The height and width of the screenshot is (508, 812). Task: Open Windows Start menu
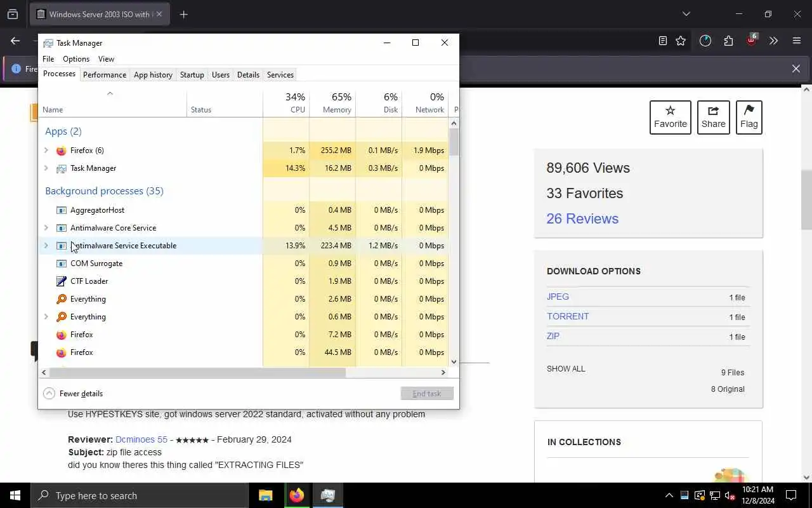(15, 495)
